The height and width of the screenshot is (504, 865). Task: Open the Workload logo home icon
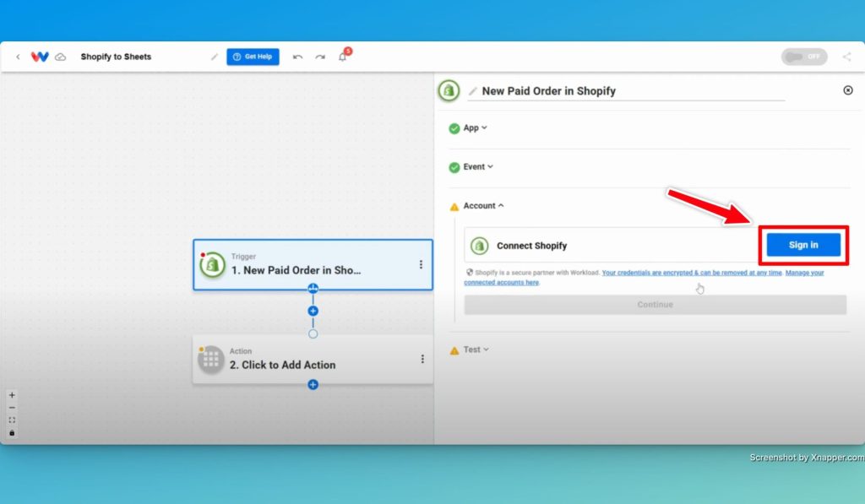(40, 57)
